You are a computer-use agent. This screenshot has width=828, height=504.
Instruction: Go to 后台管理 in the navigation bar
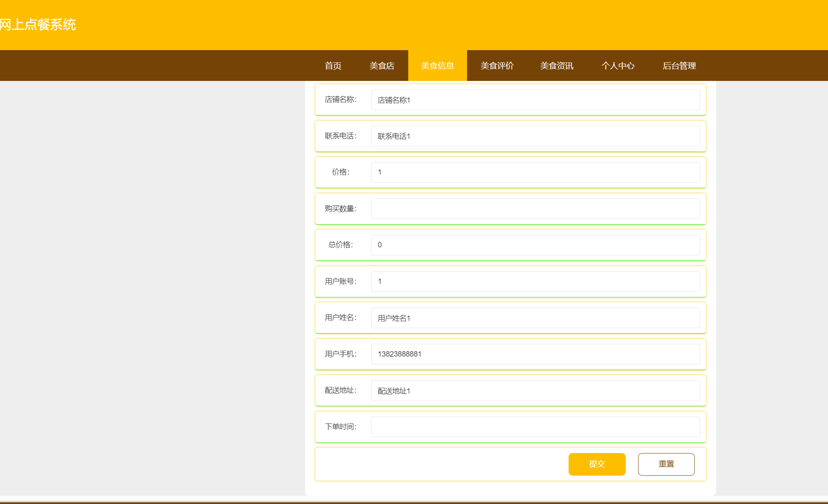coord(679,66)
